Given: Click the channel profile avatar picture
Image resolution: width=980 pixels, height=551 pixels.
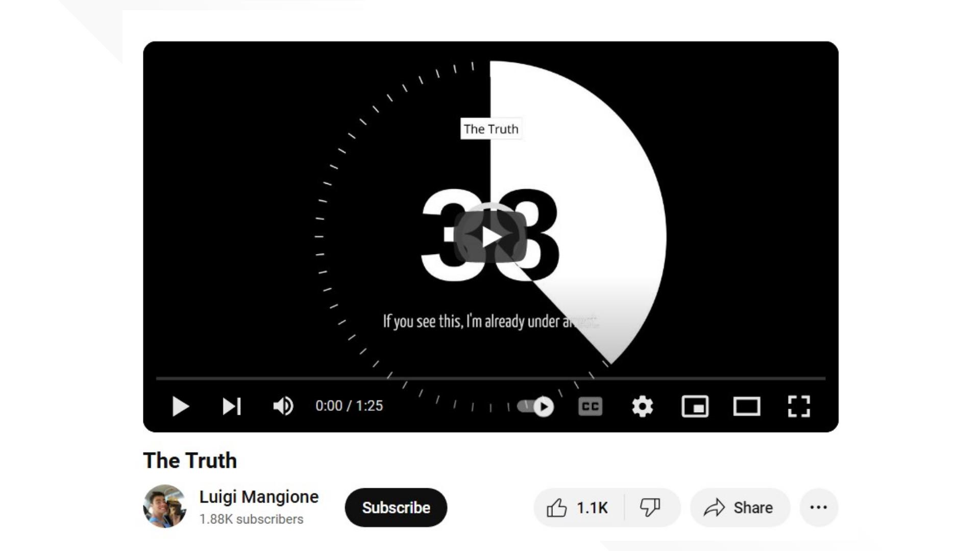Looking at the screenshot, I should 164,506.
